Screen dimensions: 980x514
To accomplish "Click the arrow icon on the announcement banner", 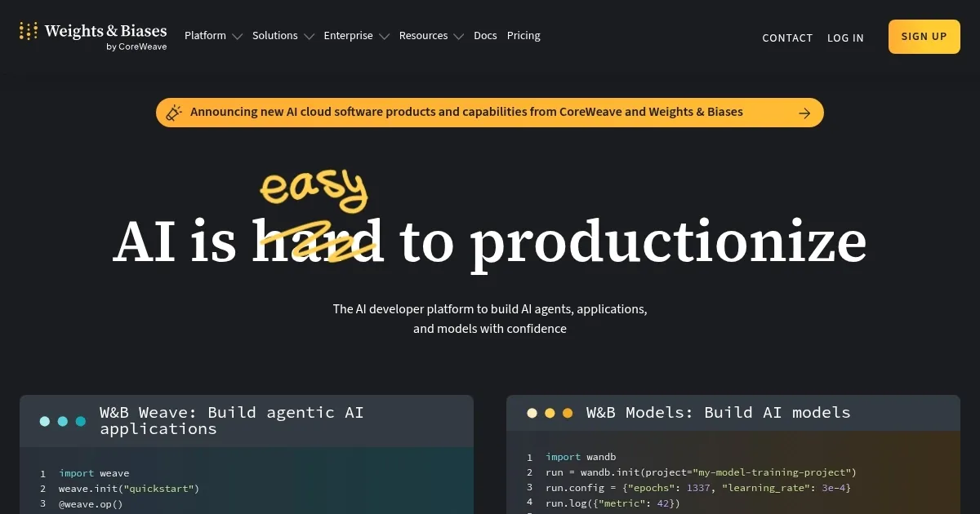I will (x=804, y=113).
